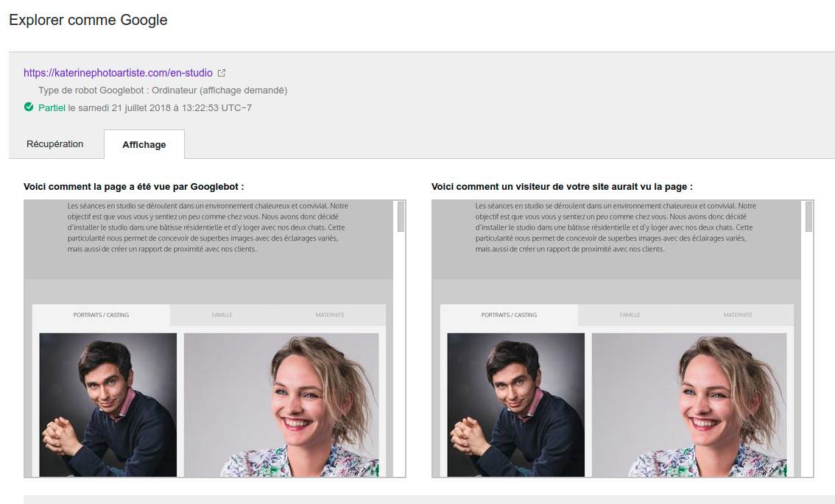The image size is (835, 504).
Task: Click smiling woman's photo in Googlebot preview
Action: 281,405
